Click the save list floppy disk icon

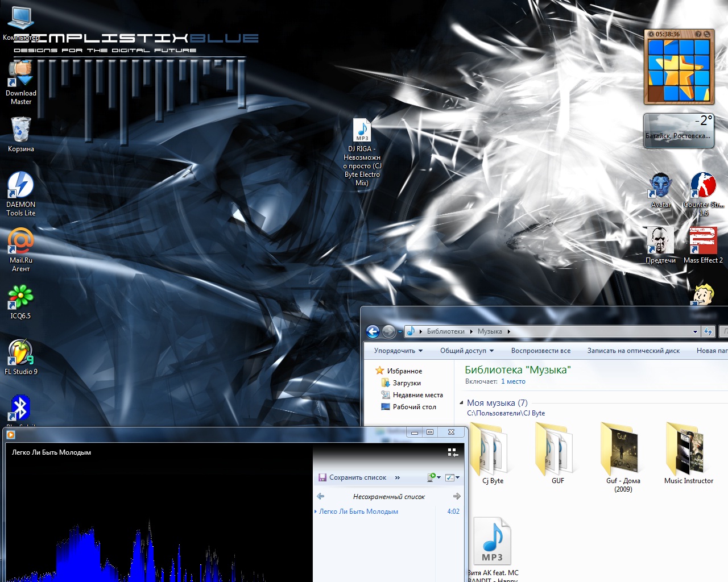pyautogui.click(x=322, y=477)
